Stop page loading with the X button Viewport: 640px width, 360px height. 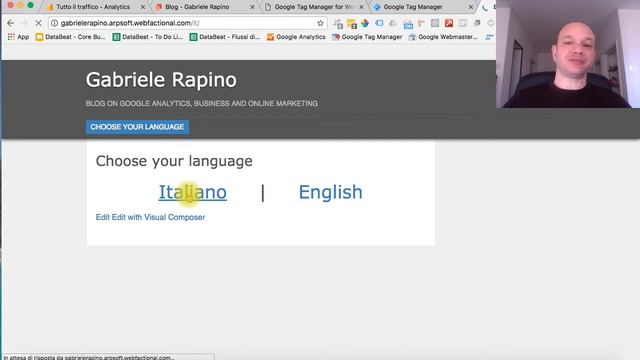(x=38, y=23)
